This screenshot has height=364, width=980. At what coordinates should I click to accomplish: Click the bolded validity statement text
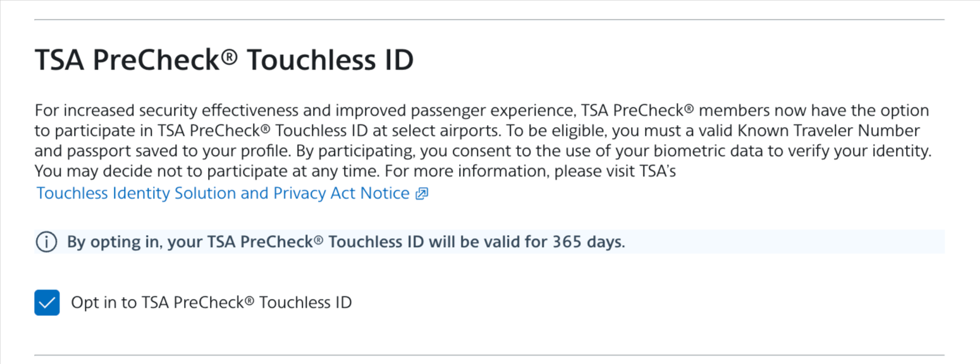pyautogui.click(x=345, y=241)
